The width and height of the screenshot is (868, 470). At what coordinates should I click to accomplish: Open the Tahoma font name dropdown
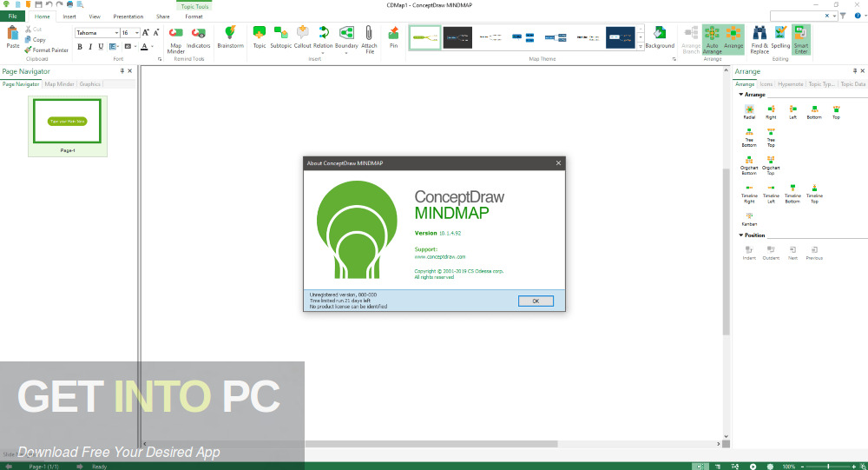[x=116, y=33]
